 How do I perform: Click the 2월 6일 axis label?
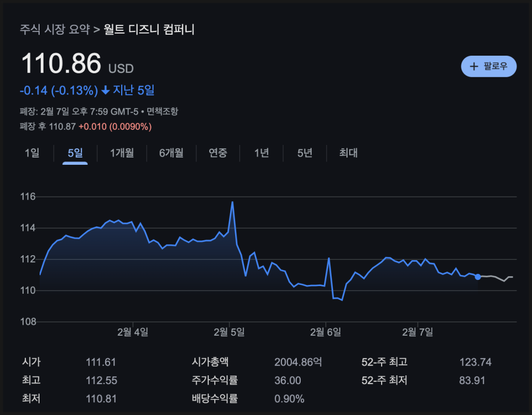325,332
